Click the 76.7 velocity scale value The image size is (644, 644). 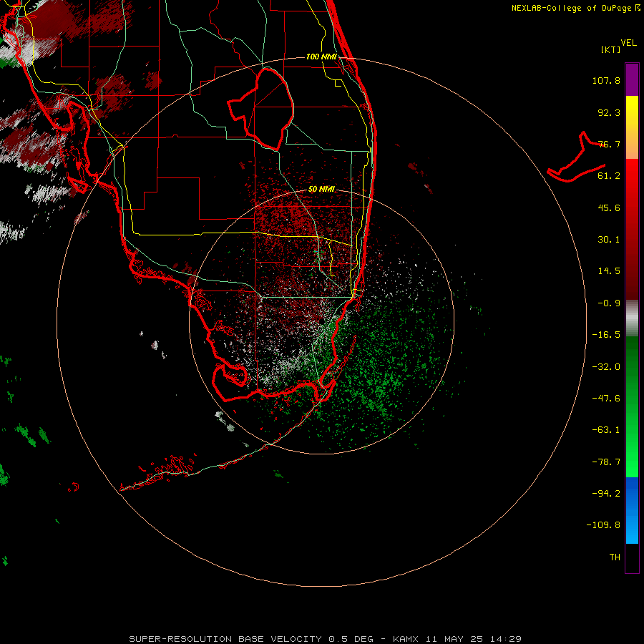(x=609, y=144)
